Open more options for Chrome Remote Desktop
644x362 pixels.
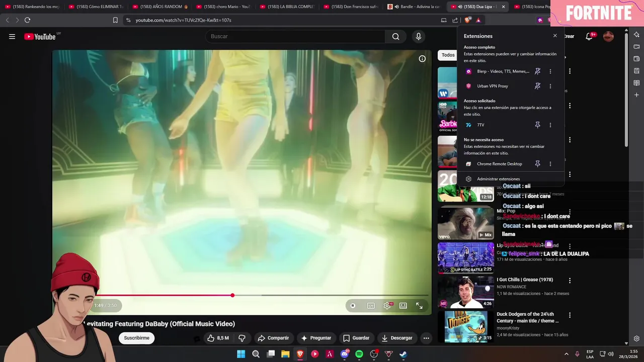pos(550,164)
